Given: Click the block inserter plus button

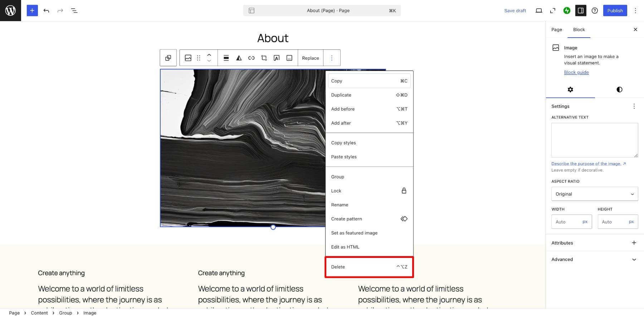Looking at the screenshot, I should pyautogui.click(x=32, y=10).
